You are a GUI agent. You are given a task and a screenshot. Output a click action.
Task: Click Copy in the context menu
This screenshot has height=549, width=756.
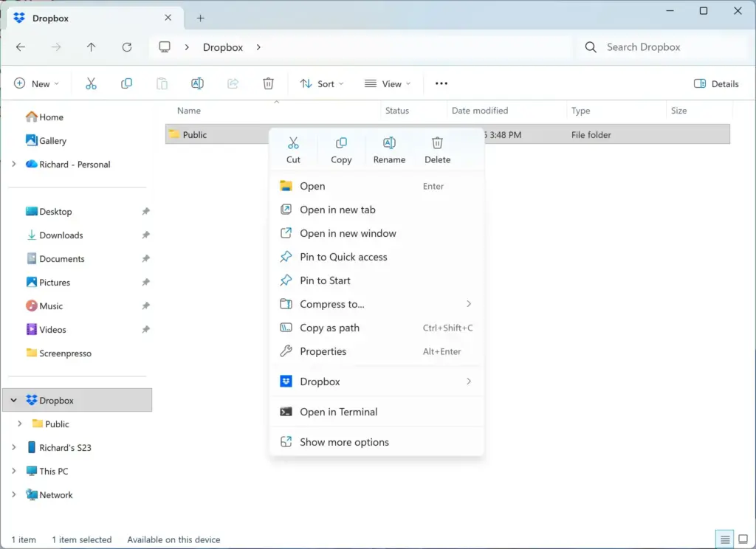click(341, 151)
